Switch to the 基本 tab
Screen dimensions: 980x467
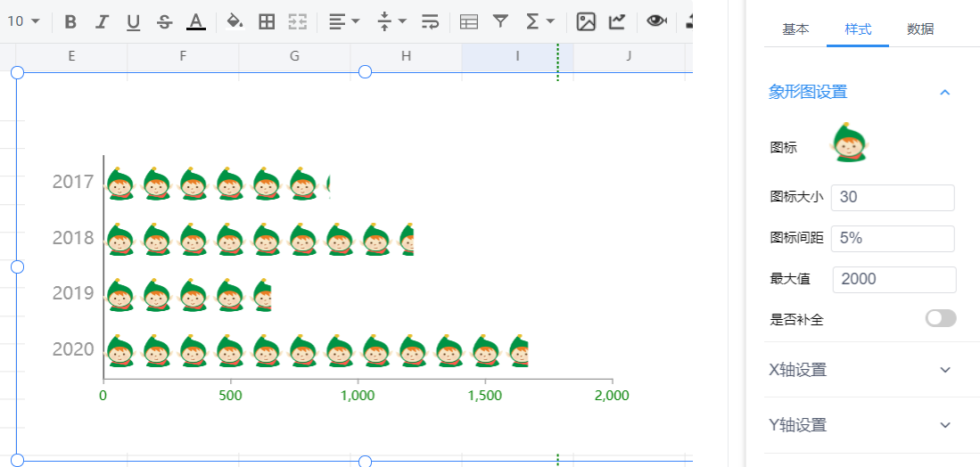coord(795,29)
